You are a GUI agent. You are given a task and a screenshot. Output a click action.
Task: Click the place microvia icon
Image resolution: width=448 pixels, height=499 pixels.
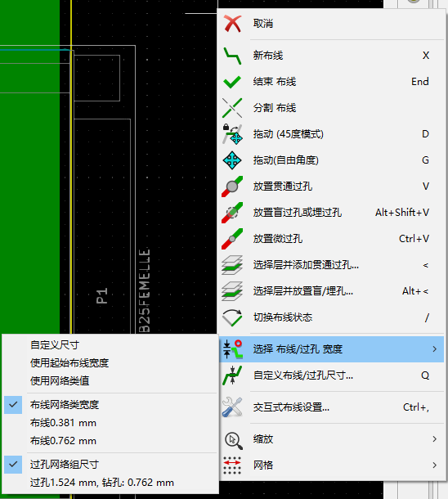[x=232, y=239]
